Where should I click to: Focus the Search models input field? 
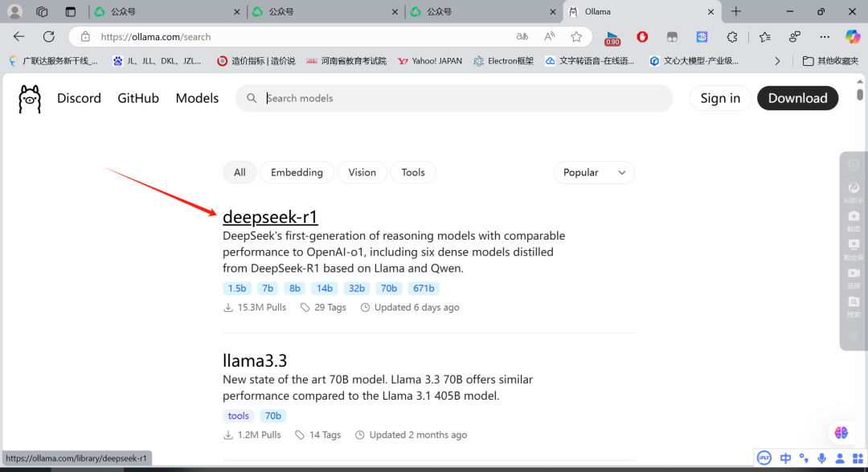point(454,98)
